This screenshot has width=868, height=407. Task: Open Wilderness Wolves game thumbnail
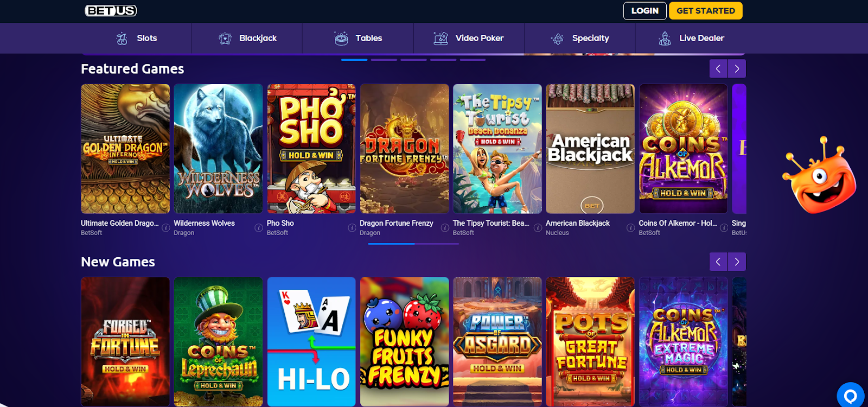pos(218,149)
